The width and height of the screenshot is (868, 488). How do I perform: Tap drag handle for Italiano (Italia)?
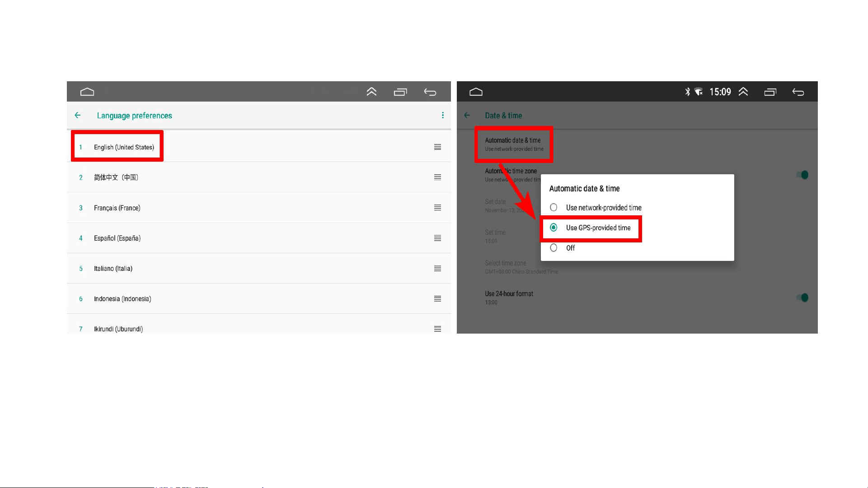[437, 268]
